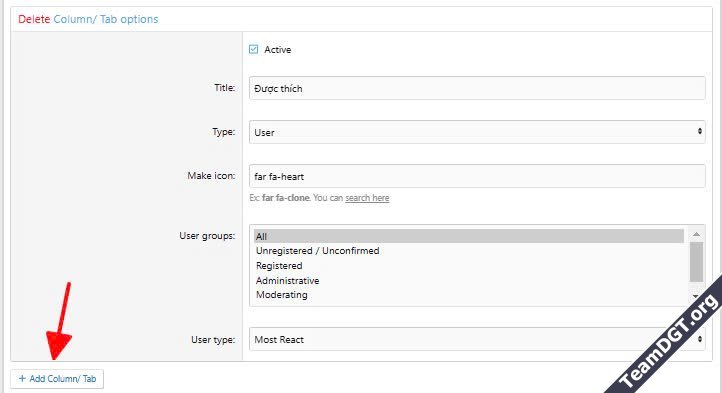Click the scroll-up arrow in User groups list

[696, 235]
